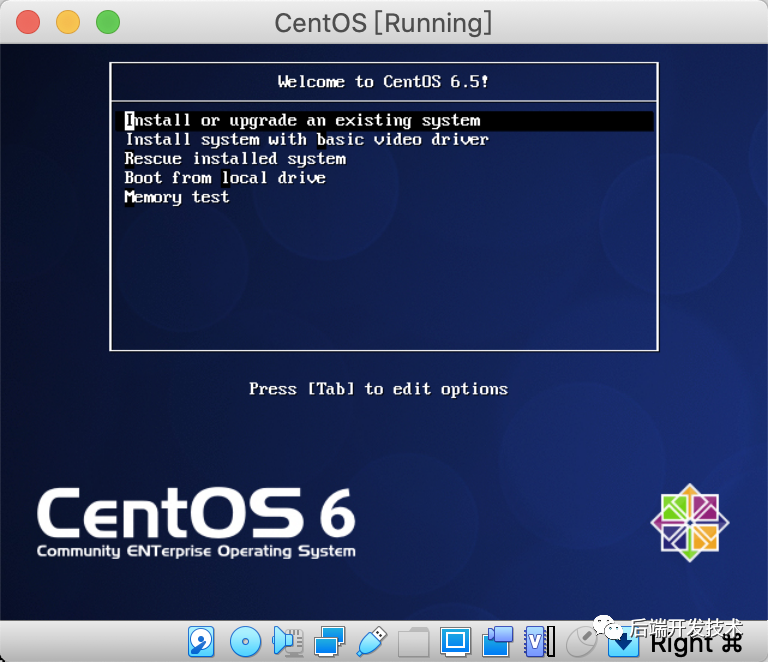This screenshot has width=768, height=662.
Task: Select 'Memory test' boot entry
Action: [177, 197]
